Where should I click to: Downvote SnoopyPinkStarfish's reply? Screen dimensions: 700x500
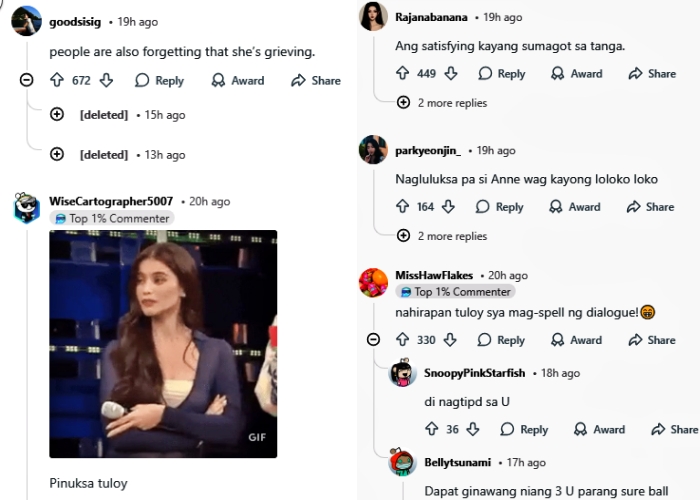point(473,429)
